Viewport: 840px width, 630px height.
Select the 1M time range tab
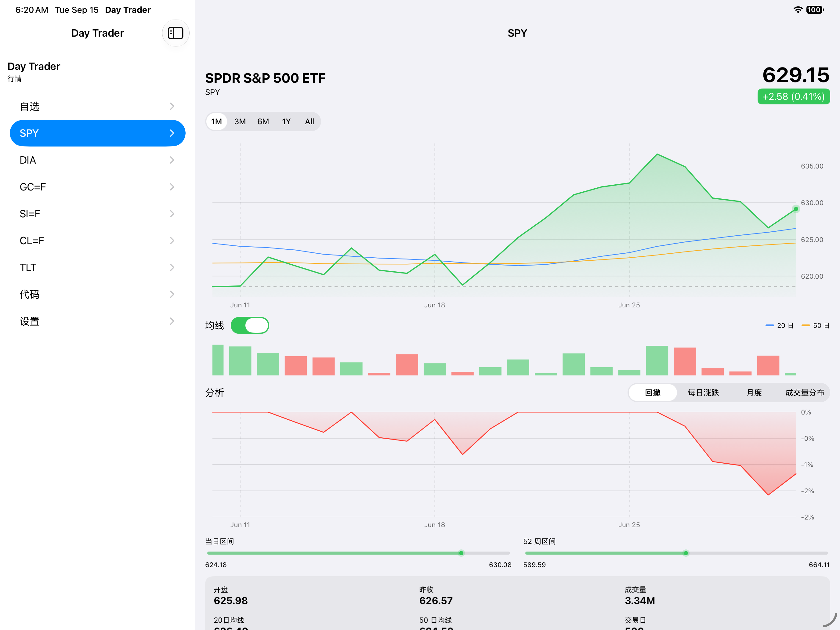pyautogui.click(x=216, y=121)
